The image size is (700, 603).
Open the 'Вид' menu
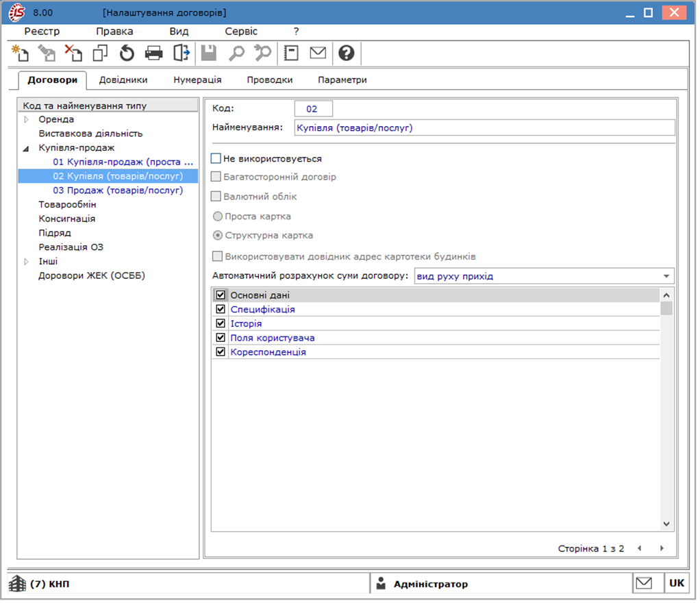[x=179, y=32]
